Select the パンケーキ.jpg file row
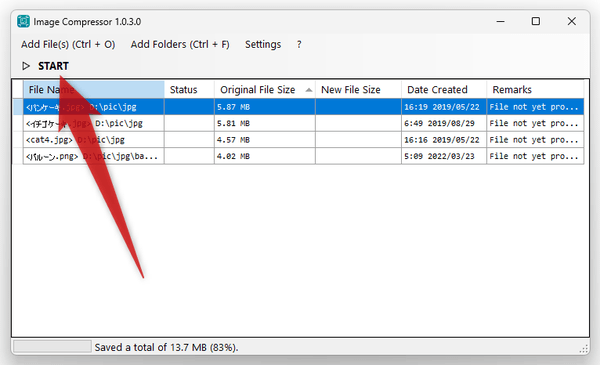The height and width of the screenshot is (365, 600). (298, 107)
